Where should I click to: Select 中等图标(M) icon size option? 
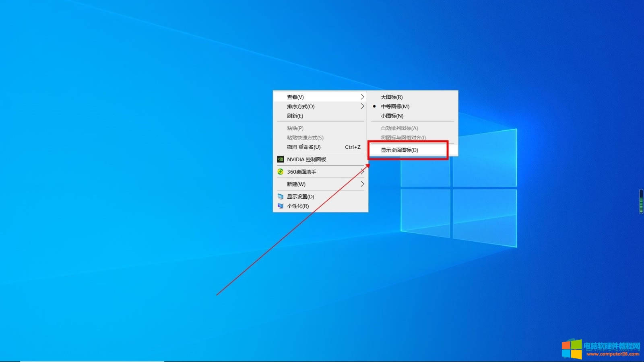click(395, 107)
